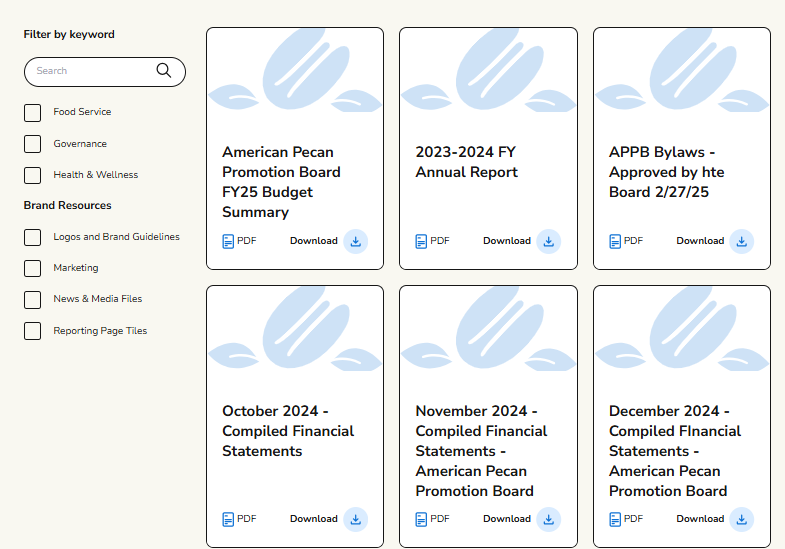Click the News & Media Files label

pyautogui.click(x=98, y=299)
